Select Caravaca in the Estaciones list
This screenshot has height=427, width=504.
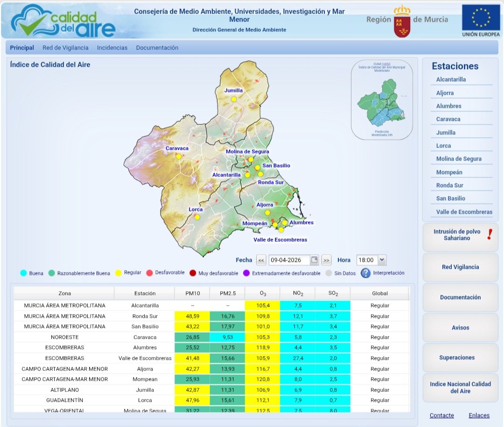(448, 119)
